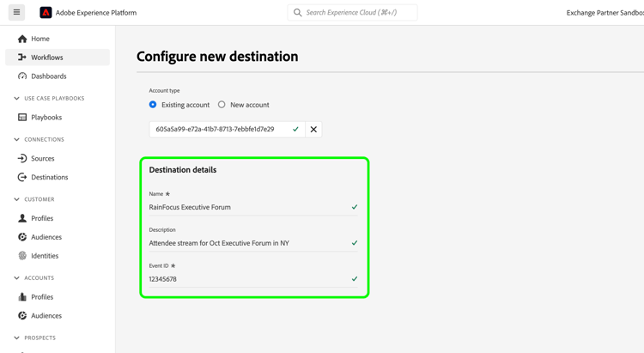Viewport: 644px width, 353px height.
Task: Click the Adobe Experience Platform logo
Action: 46,13
